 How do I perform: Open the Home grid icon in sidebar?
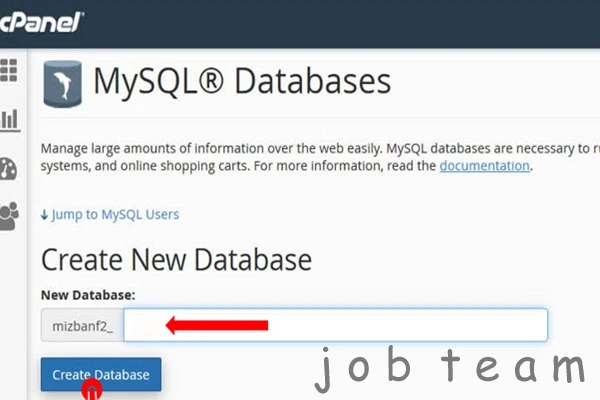tap(9, 70)
